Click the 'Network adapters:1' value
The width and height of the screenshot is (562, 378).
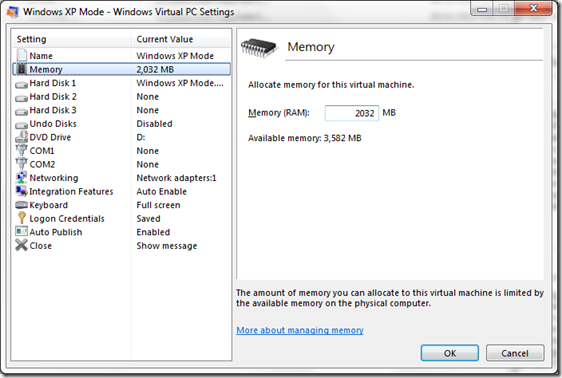click(x=176, y=178)
